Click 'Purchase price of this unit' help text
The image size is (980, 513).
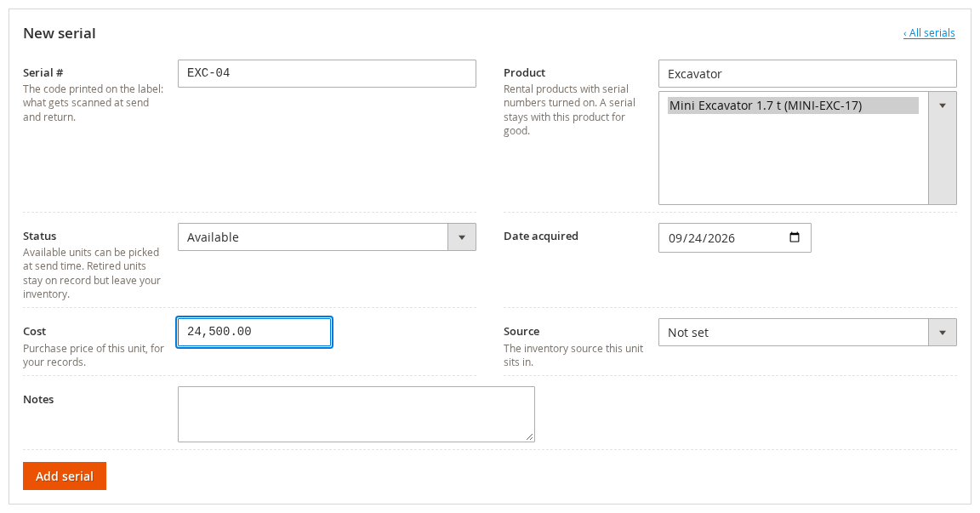tap(94, 356)
